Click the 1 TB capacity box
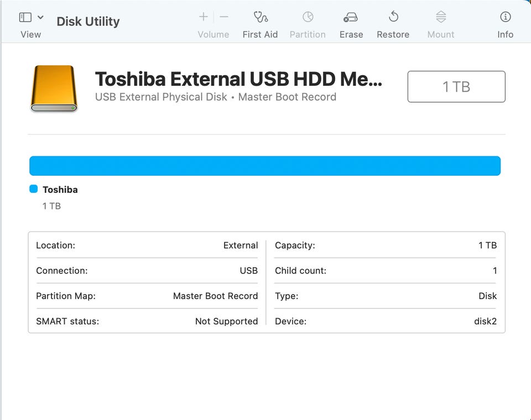Viewport: 531px width, 420px height. coord(456,87)
